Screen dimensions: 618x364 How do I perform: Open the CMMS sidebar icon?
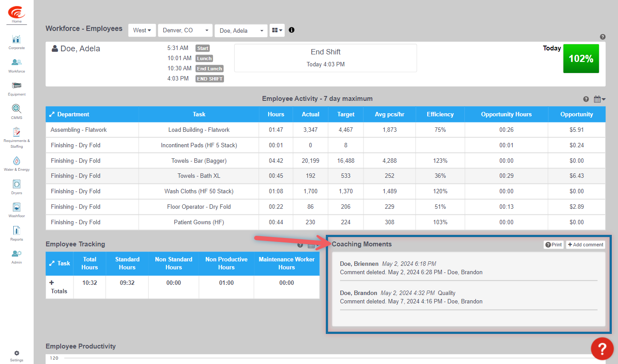[16, 112]
